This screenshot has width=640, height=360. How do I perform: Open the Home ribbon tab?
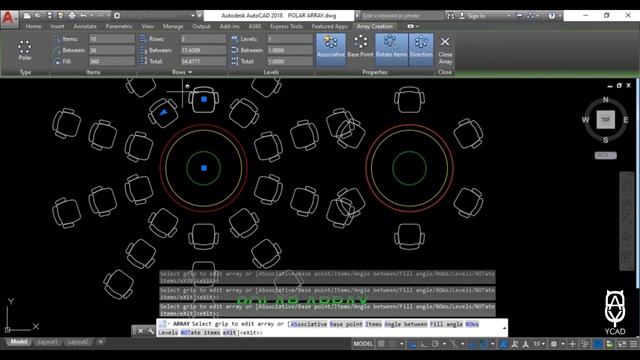(x=33, y=26)
